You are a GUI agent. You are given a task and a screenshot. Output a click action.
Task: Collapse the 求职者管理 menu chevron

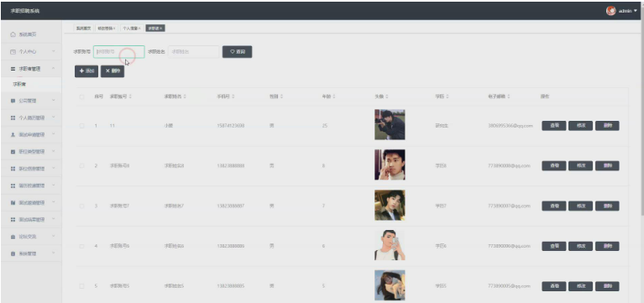pyautogui.click(x=54, y=69)
